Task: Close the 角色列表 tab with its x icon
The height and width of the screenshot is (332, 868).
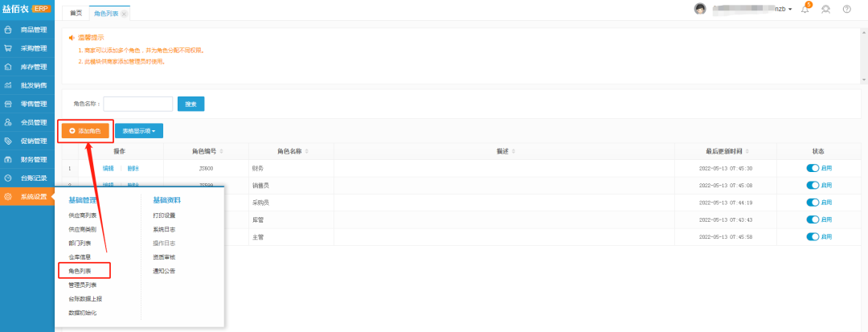Action: pyautogui.click(x=124, y=14)
